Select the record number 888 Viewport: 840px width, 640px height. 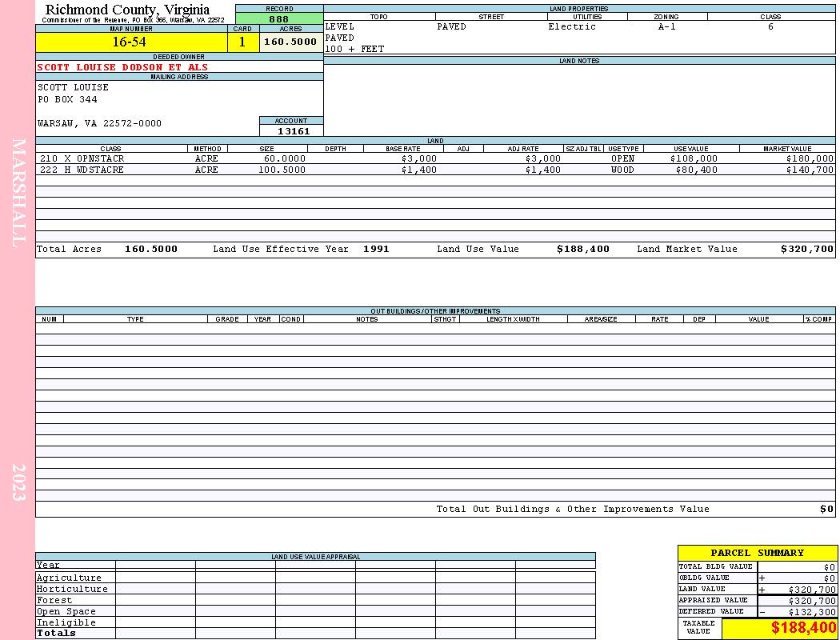point(279,19)
